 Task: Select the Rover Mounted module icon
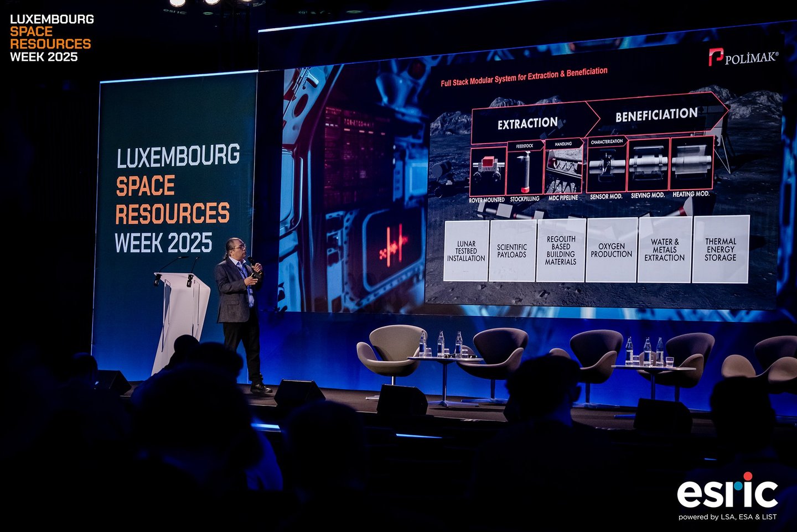[x=488, y=166]
